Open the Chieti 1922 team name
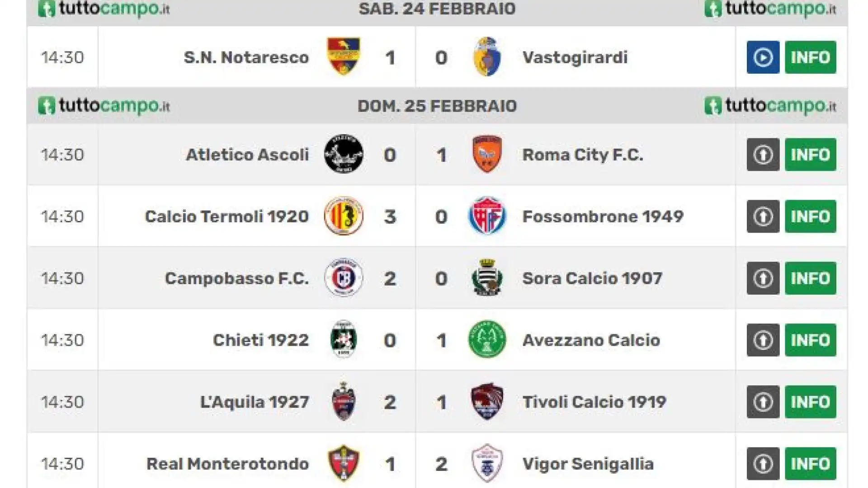The height and width of the screenshot is (488, 868). click(x=261, y=340)
